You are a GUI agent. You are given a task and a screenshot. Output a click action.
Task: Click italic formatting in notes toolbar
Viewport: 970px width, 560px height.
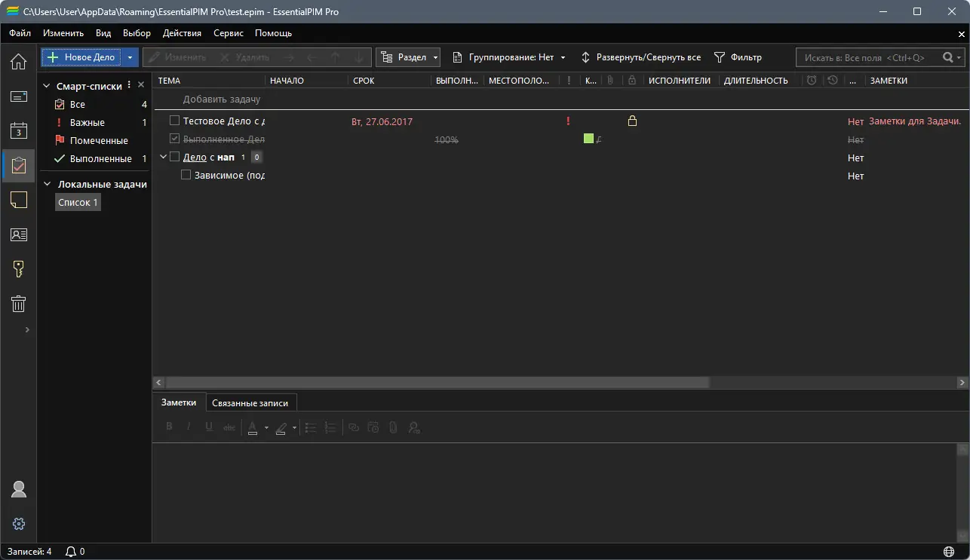click(189, 427)
